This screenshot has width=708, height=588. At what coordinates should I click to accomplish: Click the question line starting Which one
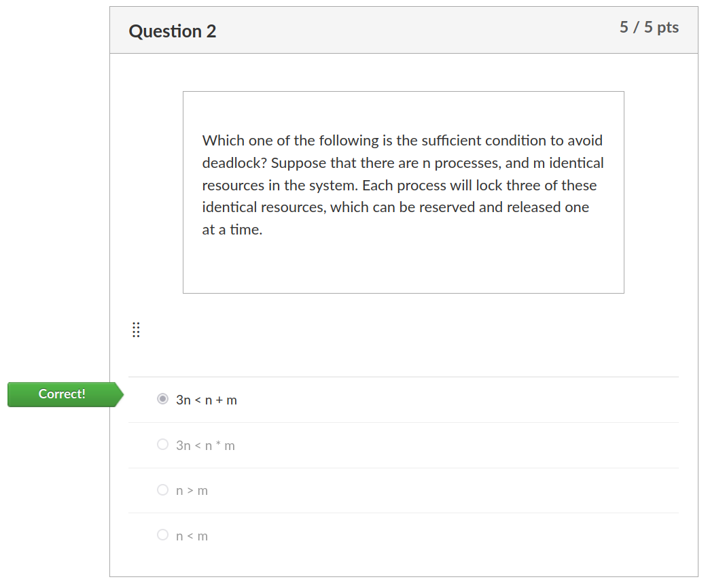coord(402,141)
